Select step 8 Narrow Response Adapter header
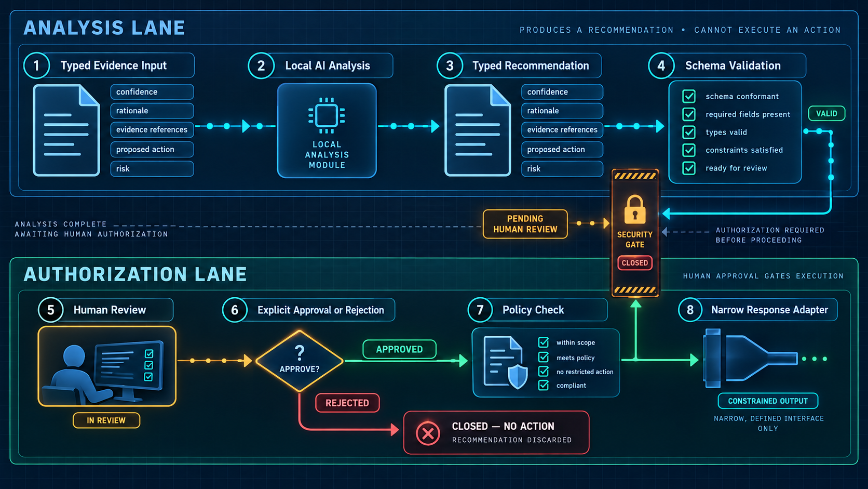This screenshot has height=489, width=868. (758, 310)
